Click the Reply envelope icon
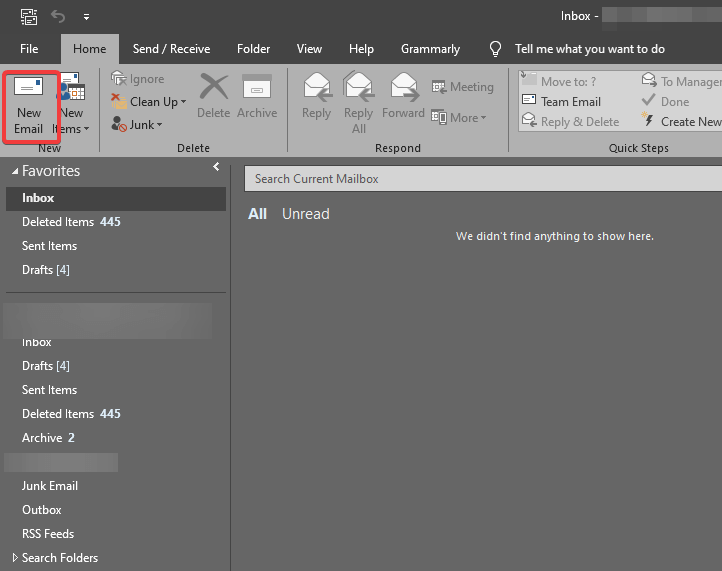 tap(317, 87)
